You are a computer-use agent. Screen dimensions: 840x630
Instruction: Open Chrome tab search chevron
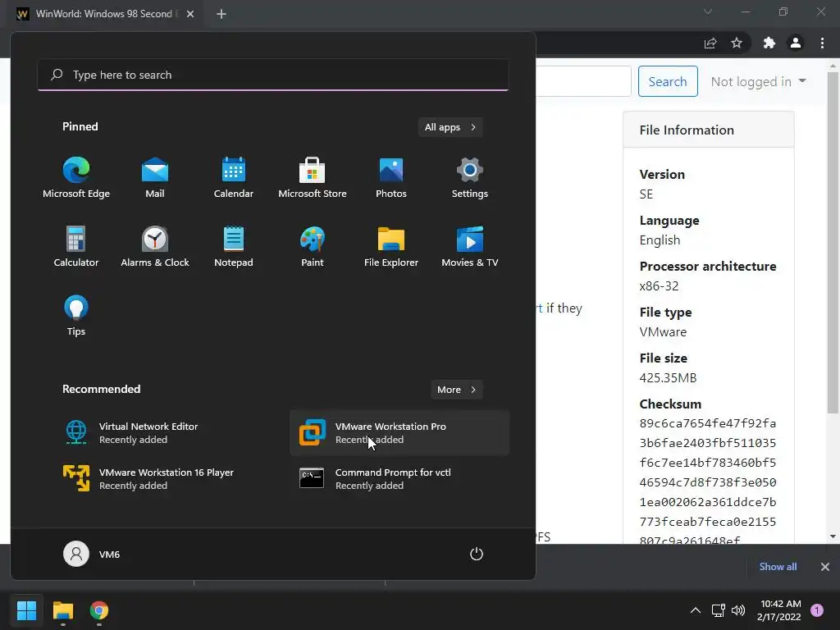[708, 11]
